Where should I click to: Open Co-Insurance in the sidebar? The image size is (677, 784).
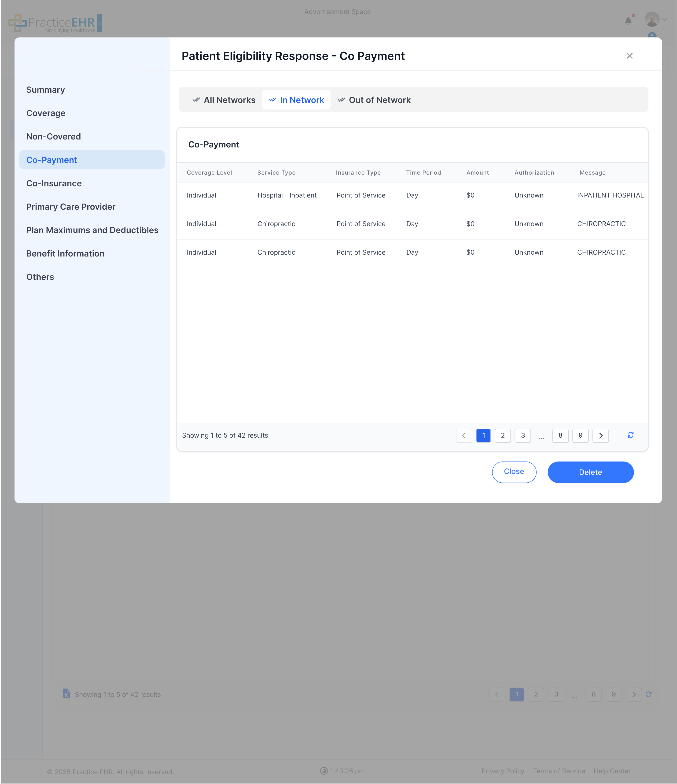(54, 183)
